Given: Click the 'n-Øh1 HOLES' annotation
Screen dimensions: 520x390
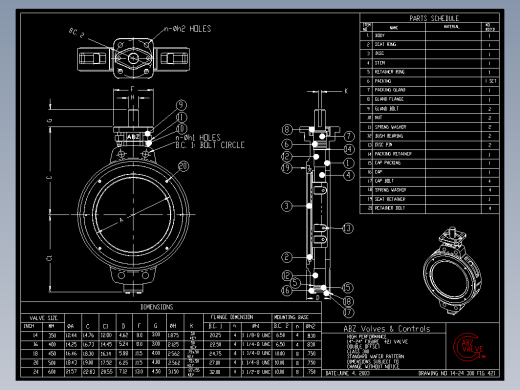Looking at the screenshot, I should 198,137.
